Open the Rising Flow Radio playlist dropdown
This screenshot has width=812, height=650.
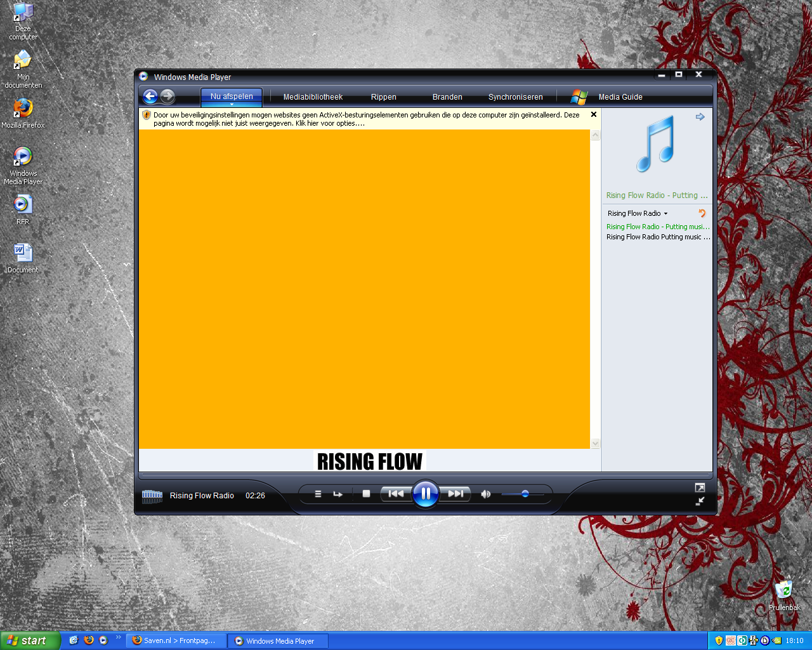pos(638,213)
